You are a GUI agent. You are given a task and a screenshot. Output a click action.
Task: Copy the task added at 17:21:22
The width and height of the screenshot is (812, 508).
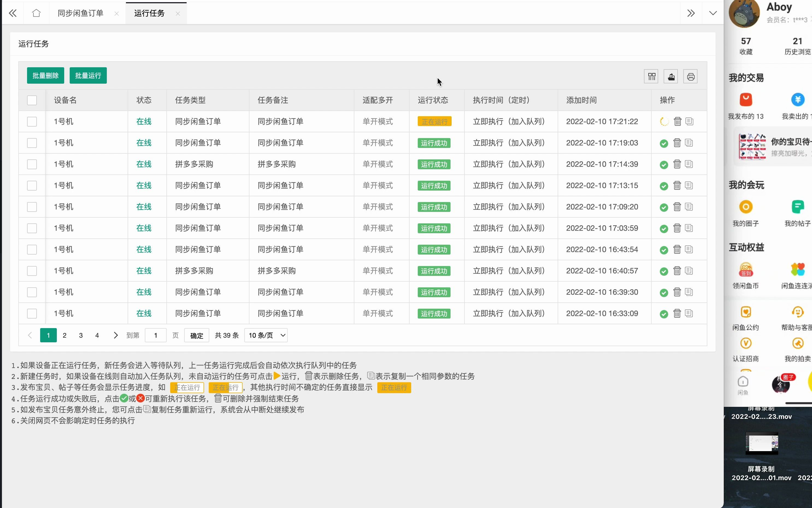690,121
